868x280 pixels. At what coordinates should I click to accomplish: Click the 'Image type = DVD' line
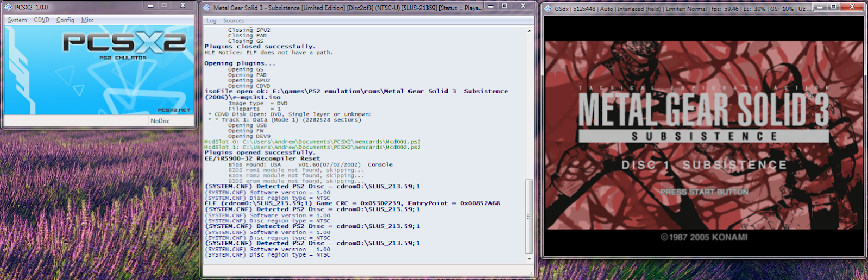click(x=258, y=103)
